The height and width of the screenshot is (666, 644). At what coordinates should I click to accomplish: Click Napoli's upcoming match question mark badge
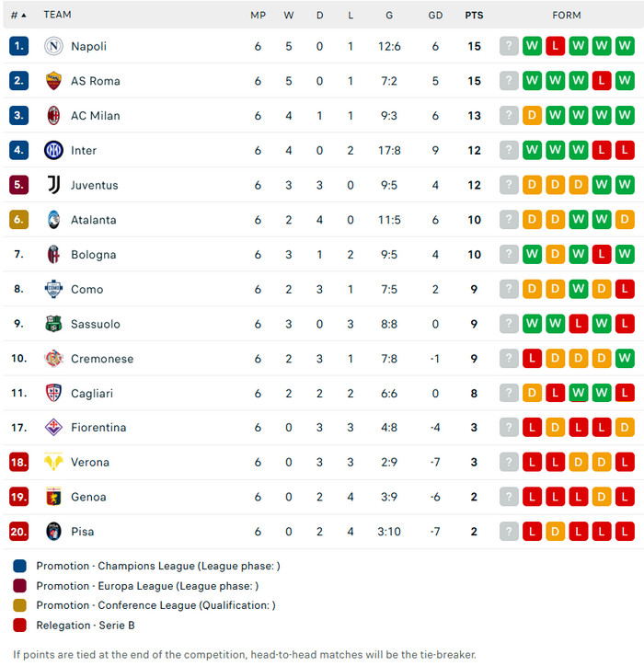[509, 46]
